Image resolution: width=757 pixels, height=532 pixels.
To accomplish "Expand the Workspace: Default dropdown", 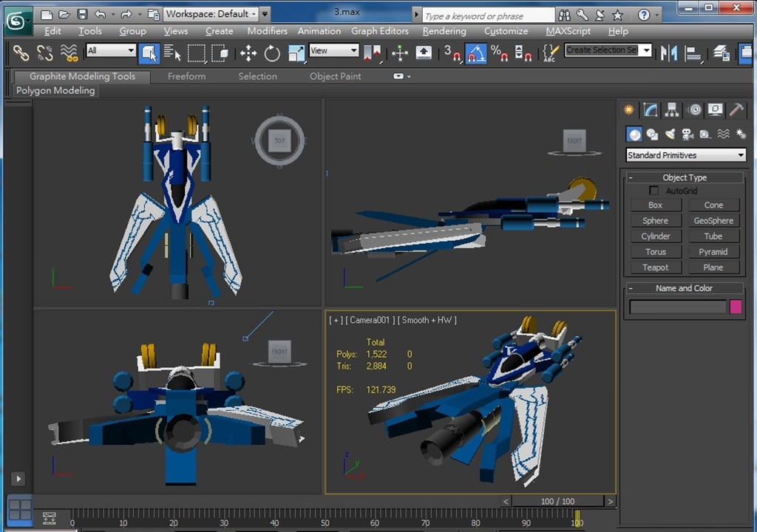I will coord(211,13).
